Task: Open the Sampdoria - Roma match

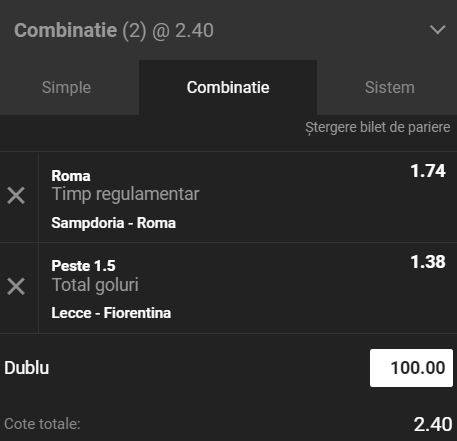Action: (113, 223)
